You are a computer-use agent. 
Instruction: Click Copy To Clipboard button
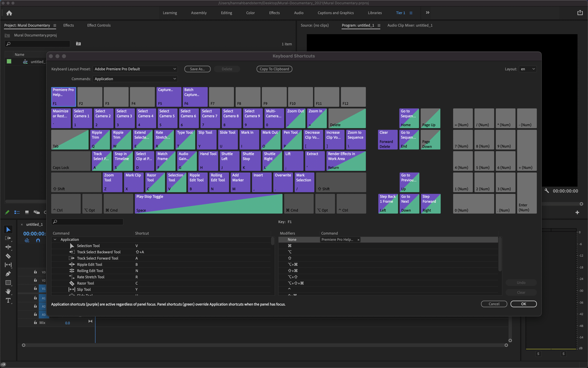click(274, 69)
